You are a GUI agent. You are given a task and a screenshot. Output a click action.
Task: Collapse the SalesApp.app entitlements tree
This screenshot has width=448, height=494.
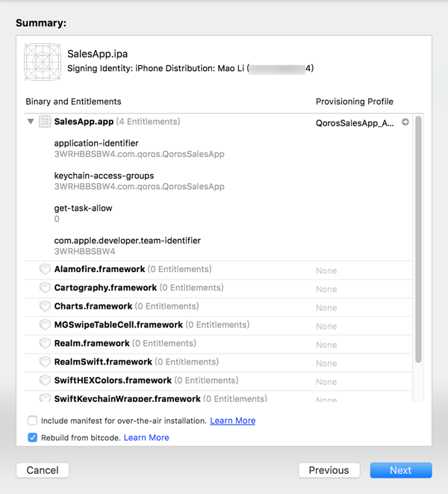tap(31, 122)
